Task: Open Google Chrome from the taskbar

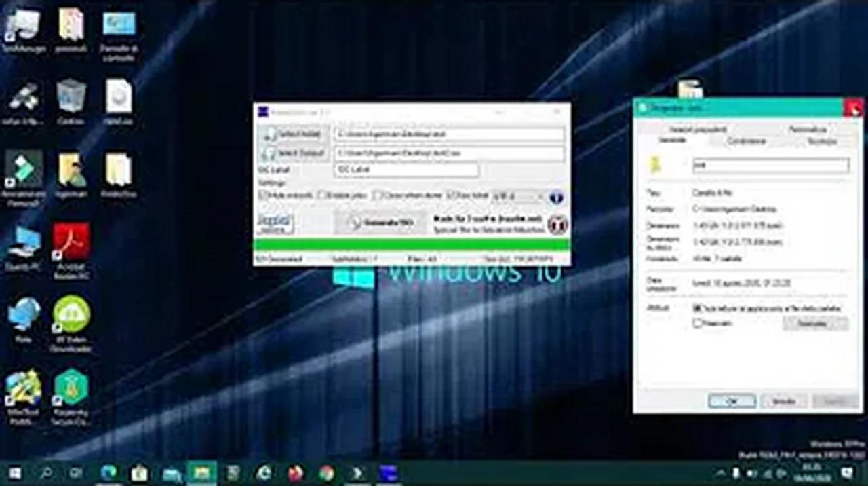Action: 327,472
